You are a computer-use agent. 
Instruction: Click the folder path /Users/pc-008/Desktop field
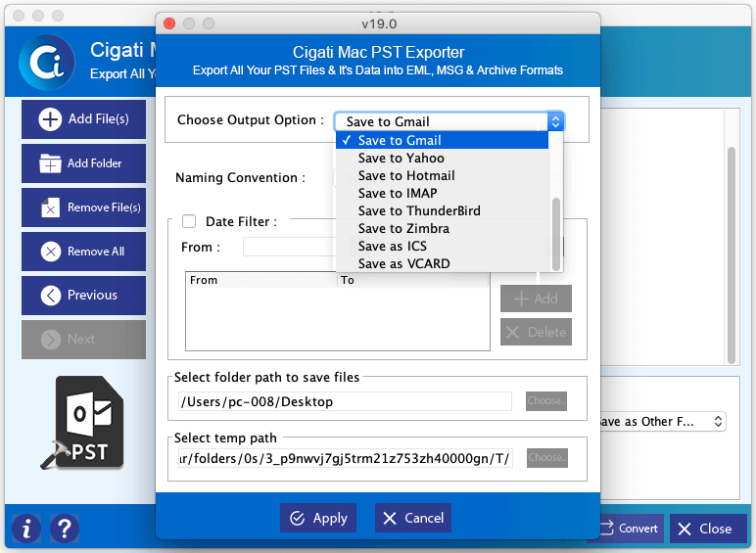pyautogui.click(x=346, y=401)
